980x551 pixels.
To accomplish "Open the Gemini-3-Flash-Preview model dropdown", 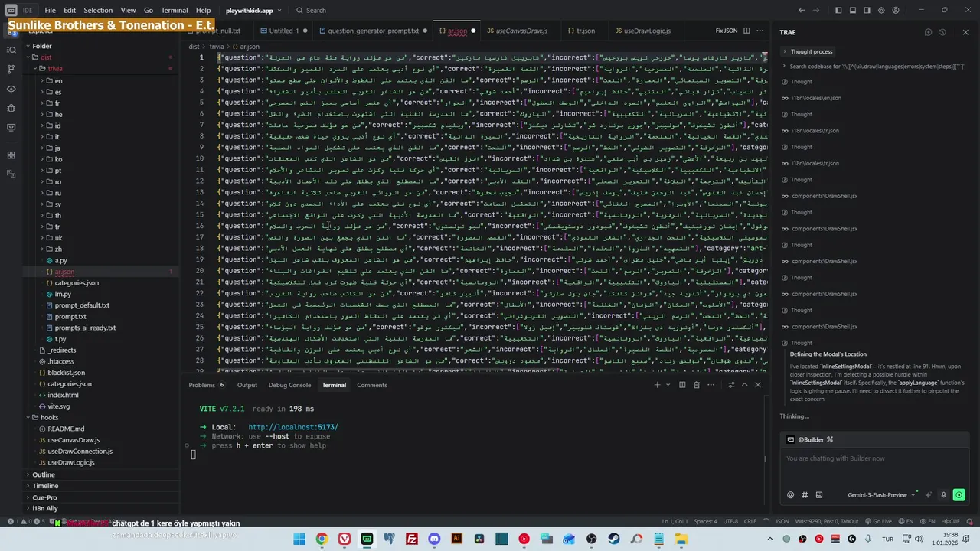I will click(880, 495).
